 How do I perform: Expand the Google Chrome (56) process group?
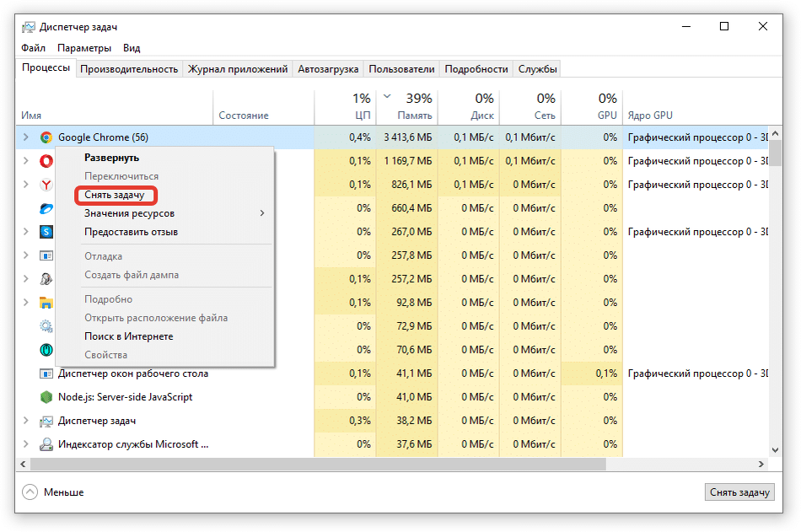click(25, 137)
